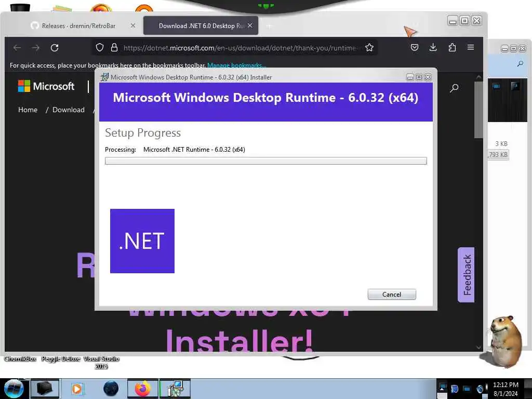Open the purple Feedback side tab
This screenshot has width=532, height=399.
[466, 275]
